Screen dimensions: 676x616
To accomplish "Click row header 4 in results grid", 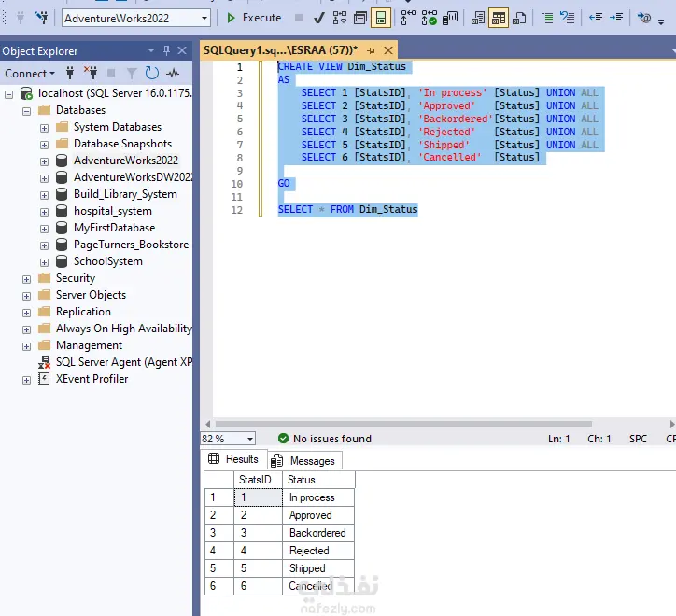I will click(x=219, y=551).
